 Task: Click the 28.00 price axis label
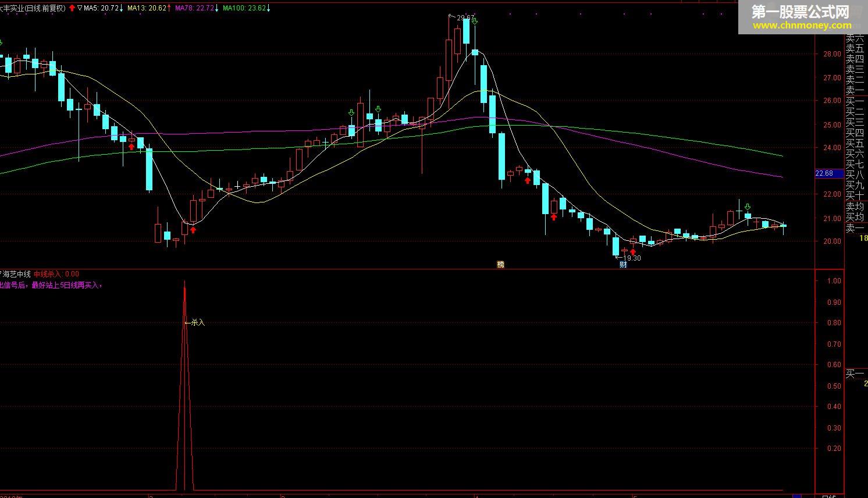[x=833, y=54]
